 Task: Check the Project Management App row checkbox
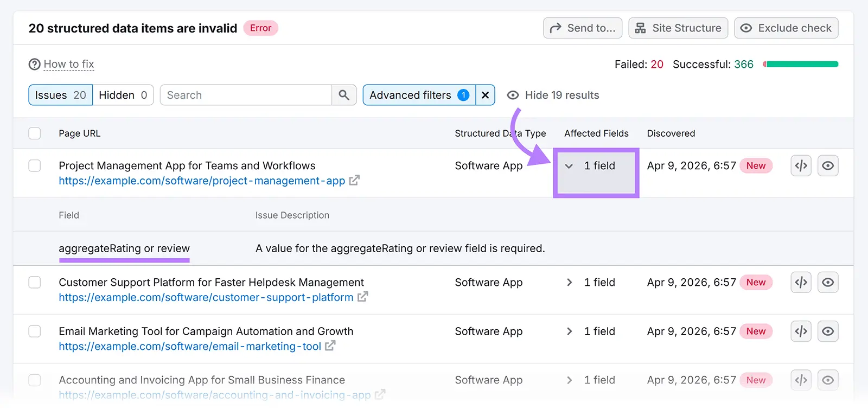(35, 165)
